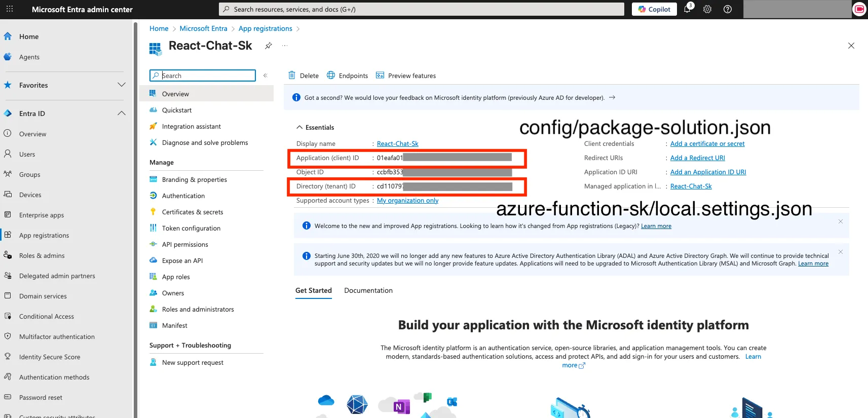Open the app launcher waffle icon
The width and height of the screenshot is (868, 418).
click(x=10, y=9)
